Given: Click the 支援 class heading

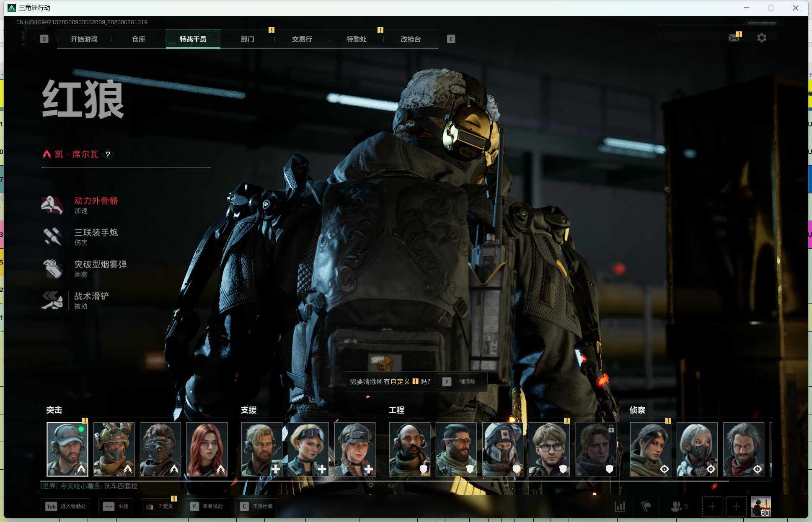Looking at the screenshot, I should tap(248, 410).
